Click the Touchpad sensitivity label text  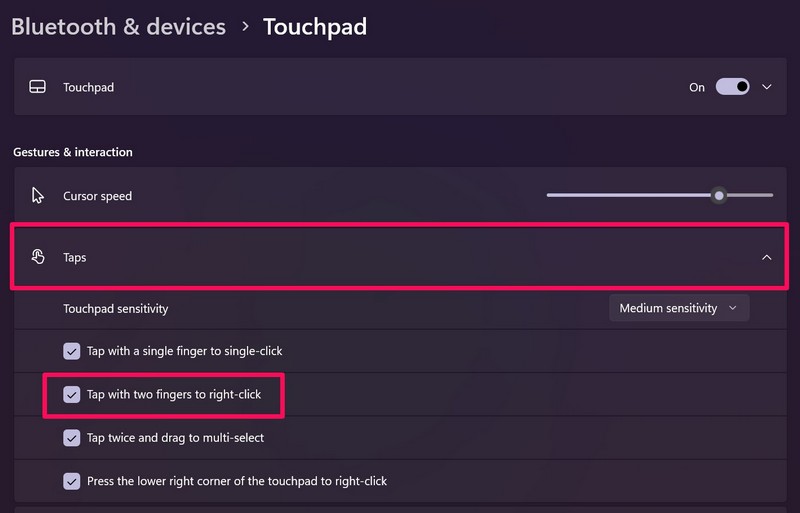pos(116,309)
